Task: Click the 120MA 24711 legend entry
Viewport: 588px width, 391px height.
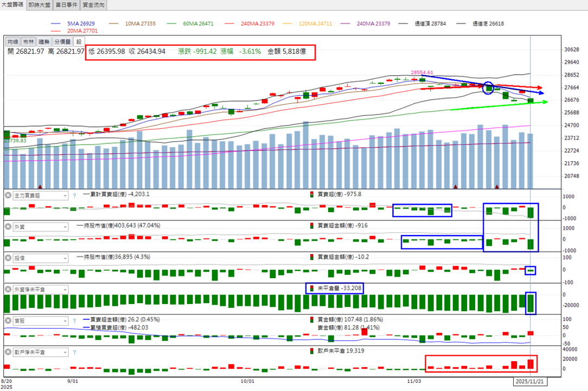Action: [x=307, y=23]
